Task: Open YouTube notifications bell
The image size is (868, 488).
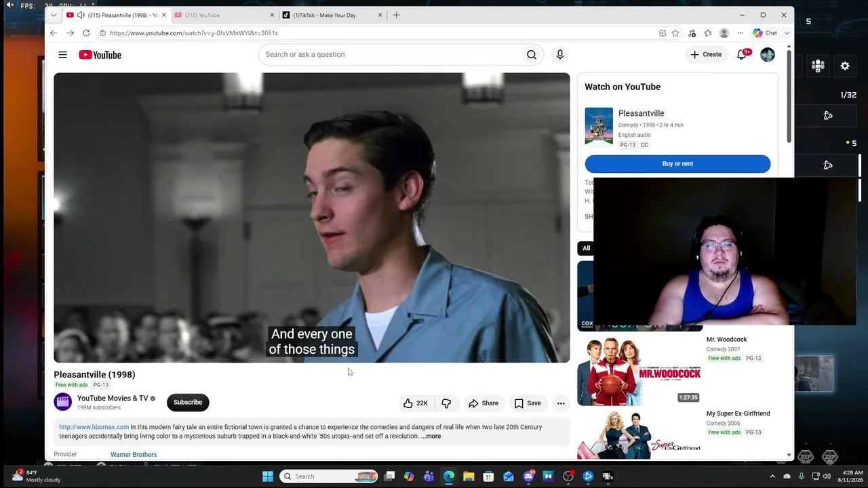Action: coord(742,55)
